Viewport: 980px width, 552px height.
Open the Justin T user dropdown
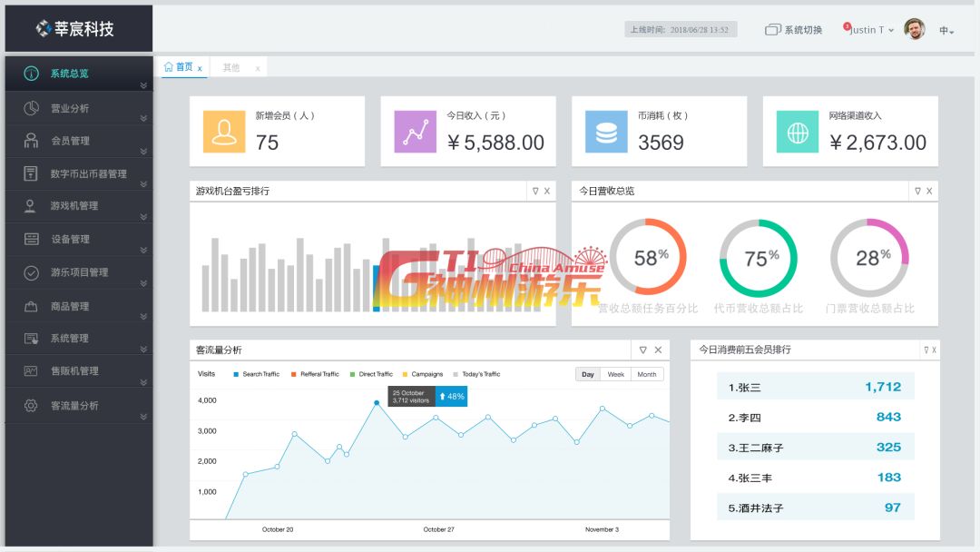point(872,30)
